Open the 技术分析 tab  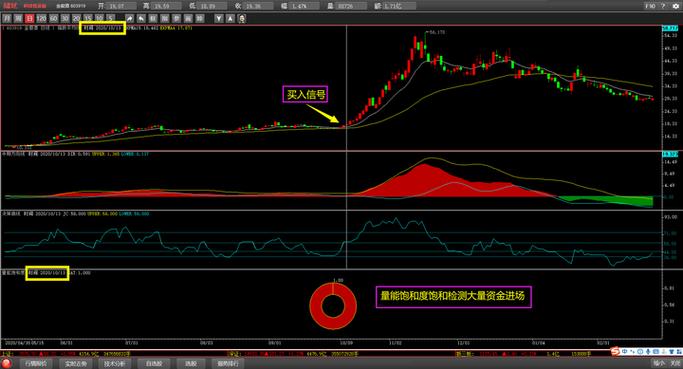[115, 363]
